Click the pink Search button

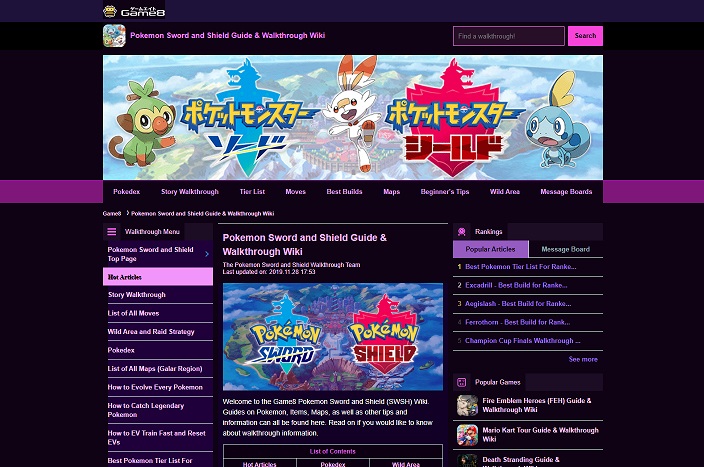point(585,36)
